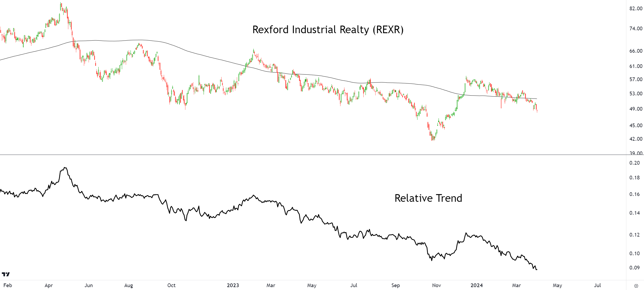The image size is (644, 290).
Task: Click the 2024 year label on time axis
Action: [x=477, y=285]
